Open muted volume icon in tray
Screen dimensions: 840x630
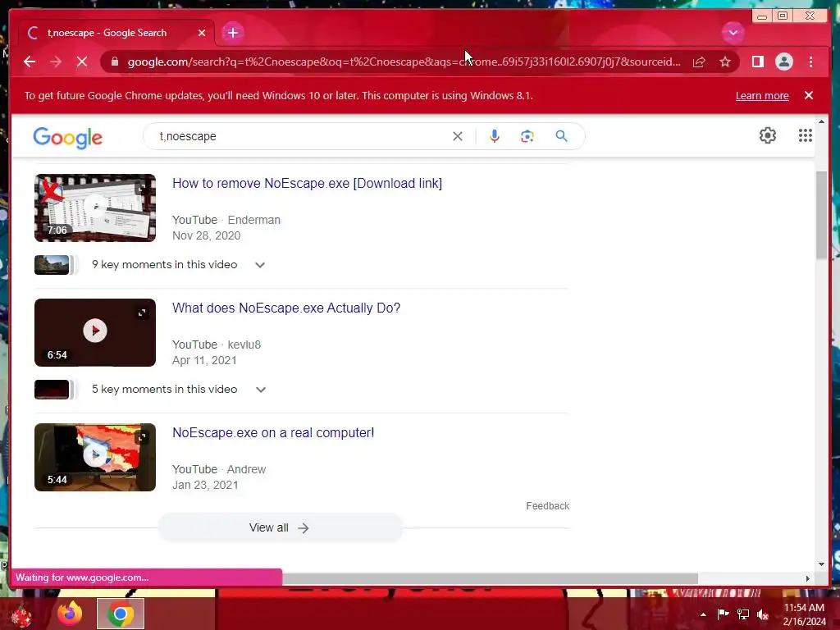click(763, 614)
